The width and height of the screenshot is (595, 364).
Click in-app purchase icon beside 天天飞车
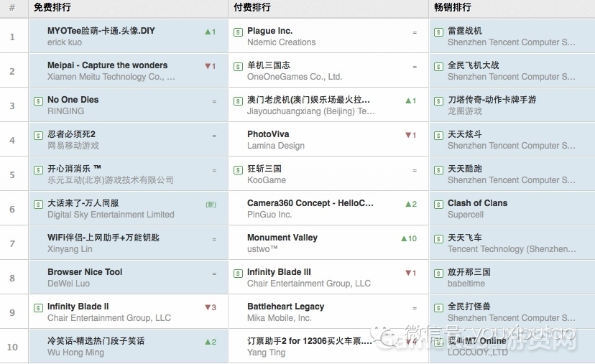438,239
